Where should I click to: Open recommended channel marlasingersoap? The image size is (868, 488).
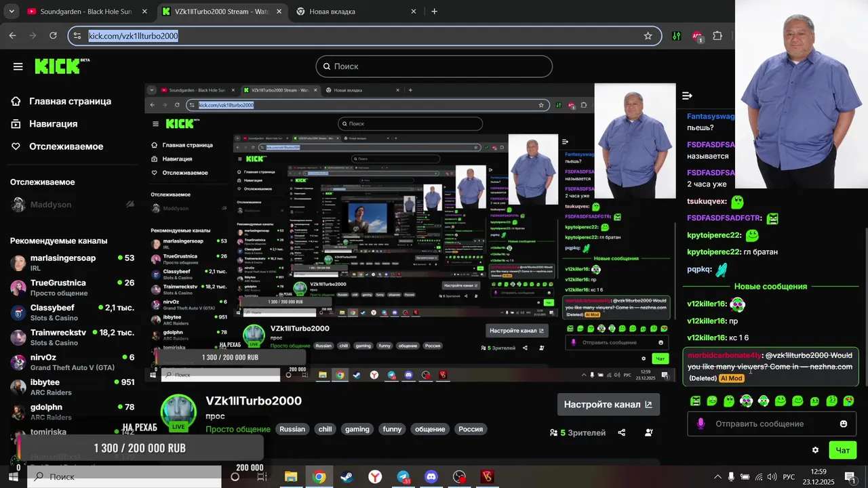click(72, 262)
